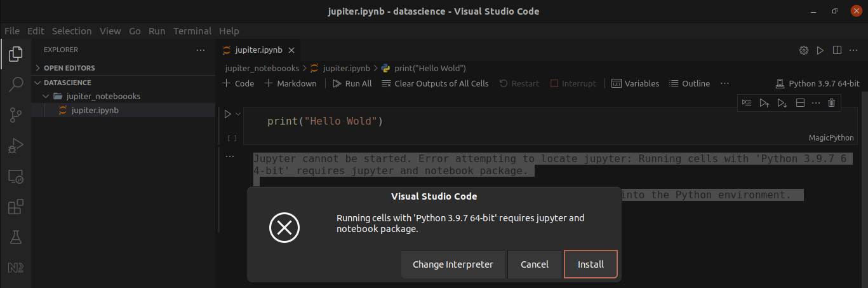Click jupiter.ipynb in the breadcrumb
This screenshot has height=288, width=868.
[340, 68]
